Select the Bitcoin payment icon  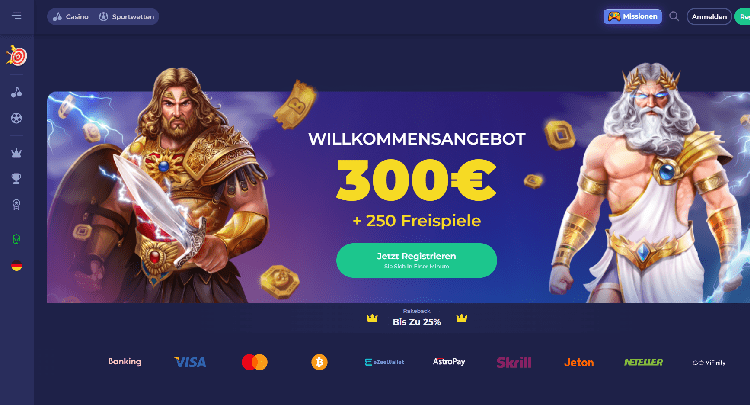(320, 362)
